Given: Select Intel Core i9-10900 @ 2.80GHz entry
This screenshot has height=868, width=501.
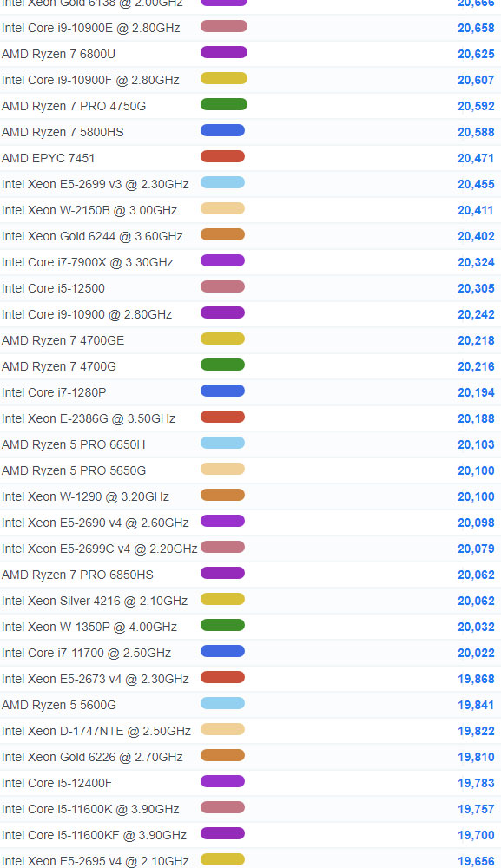Looking at the screenshot, I should (x=87, y=314).
